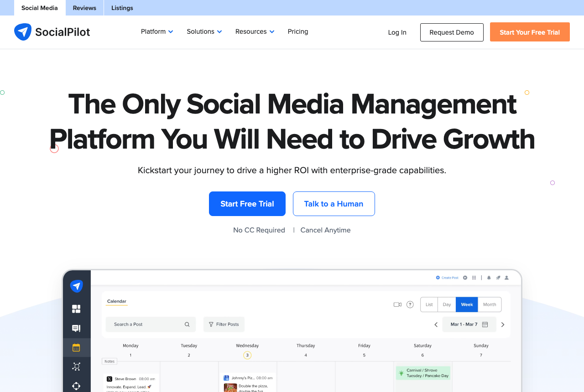The height and width of the screenshot is (392, 584).
Task: Select the Month calendar view
Action: click(x=490, y=304)
